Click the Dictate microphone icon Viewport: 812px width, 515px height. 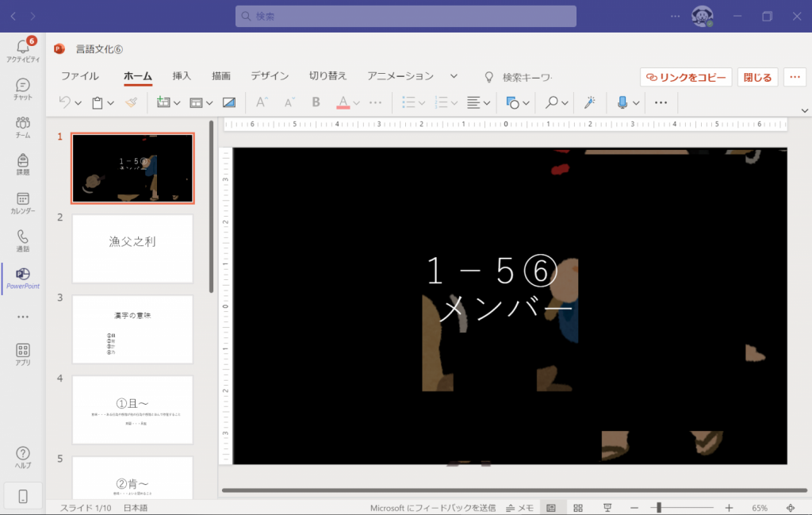pyautogui.click(x=622, y=102)
